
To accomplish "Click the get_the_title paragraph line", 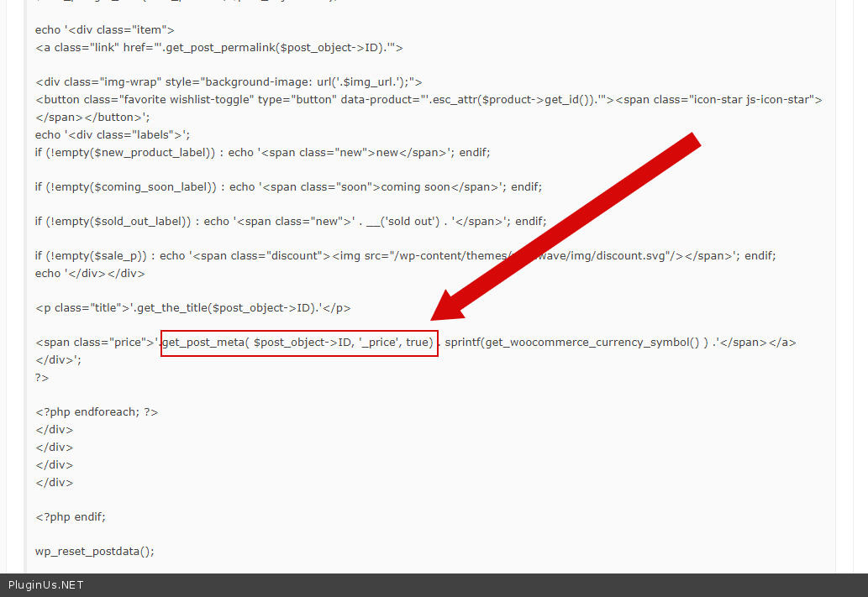I will [x=193, y=308].
